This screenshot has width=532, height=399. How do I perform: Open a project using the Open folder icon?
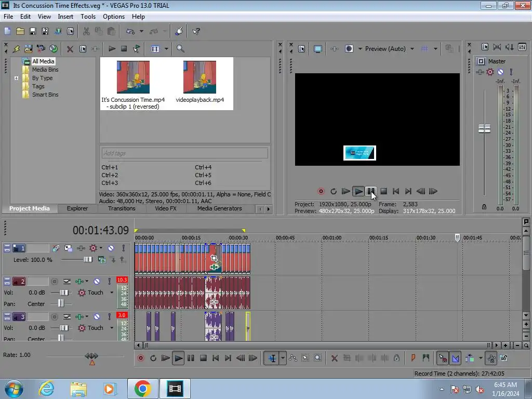point(20,31)
